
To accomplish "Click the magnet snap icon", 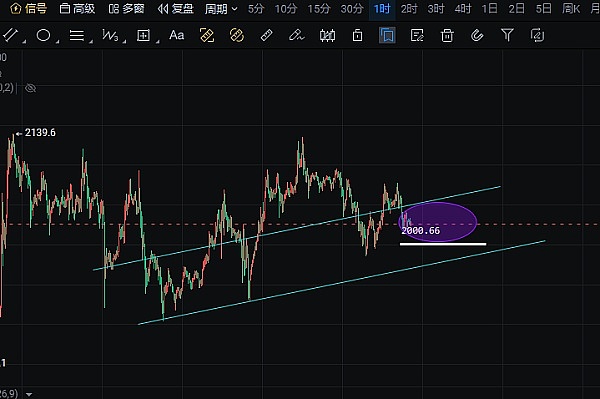I will pos(477,36).
